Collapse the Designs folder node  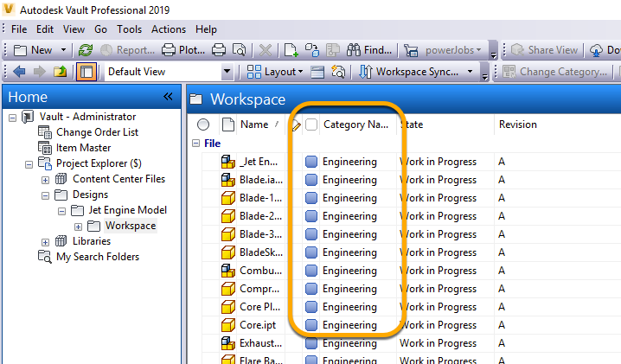[46, 195]
